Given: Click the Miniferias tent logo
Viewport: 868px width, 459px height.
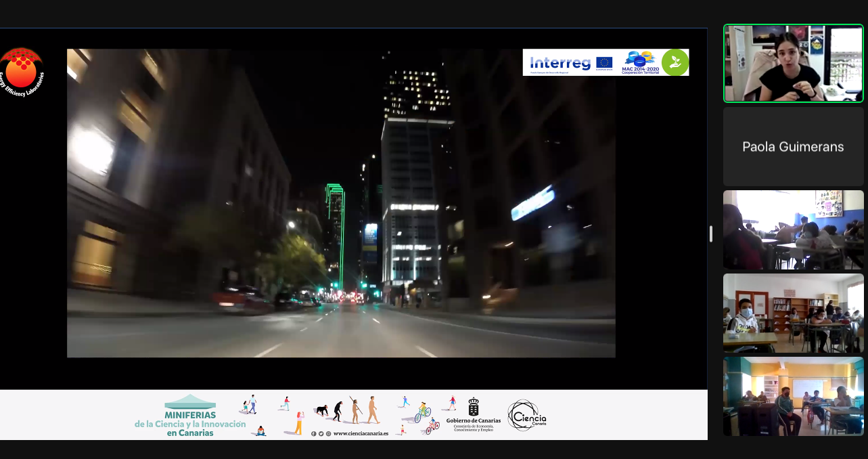Looking at the screenshot, I should (x=190, y=401).
